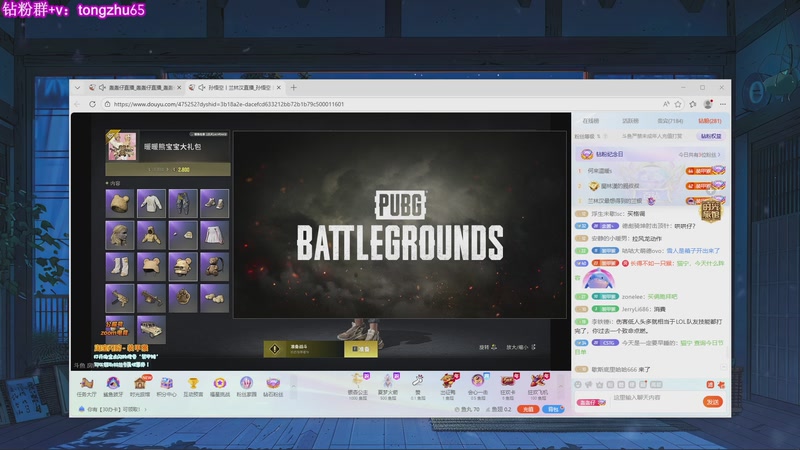Reload the browser page
This screenshot has height=450, width=800.
pos(92,104)
